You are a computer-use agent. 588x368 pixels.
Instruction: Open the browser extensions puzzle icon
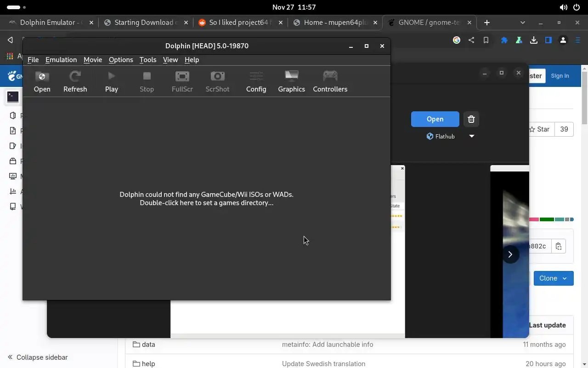click(x=504, y=40)
